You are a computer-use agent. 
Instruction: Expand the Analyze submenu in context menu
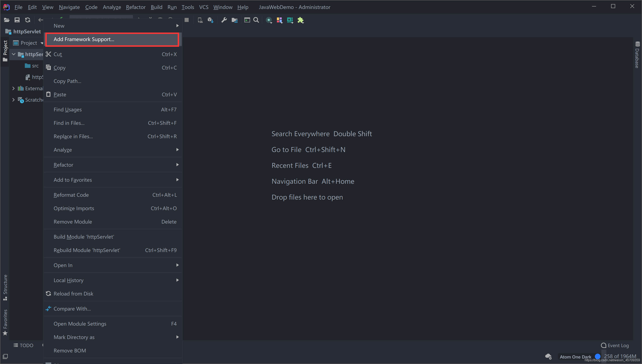113,150
